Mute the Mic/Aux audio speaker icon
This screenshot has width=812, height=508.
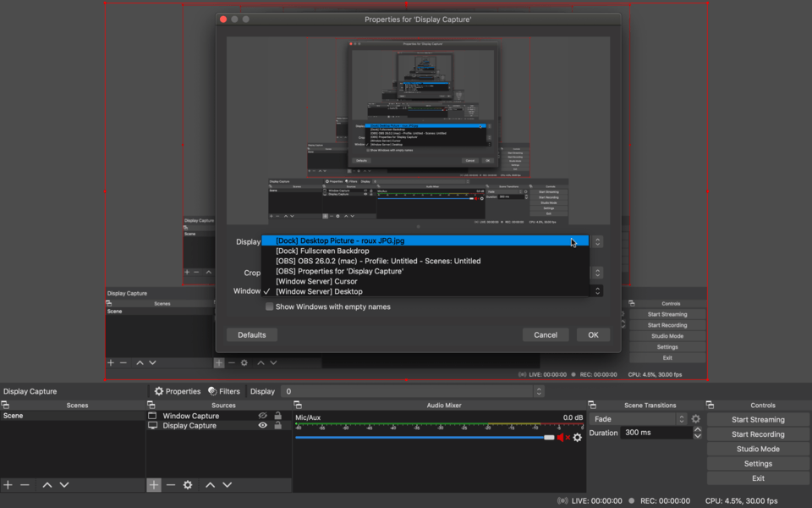[x=562, y=438]
